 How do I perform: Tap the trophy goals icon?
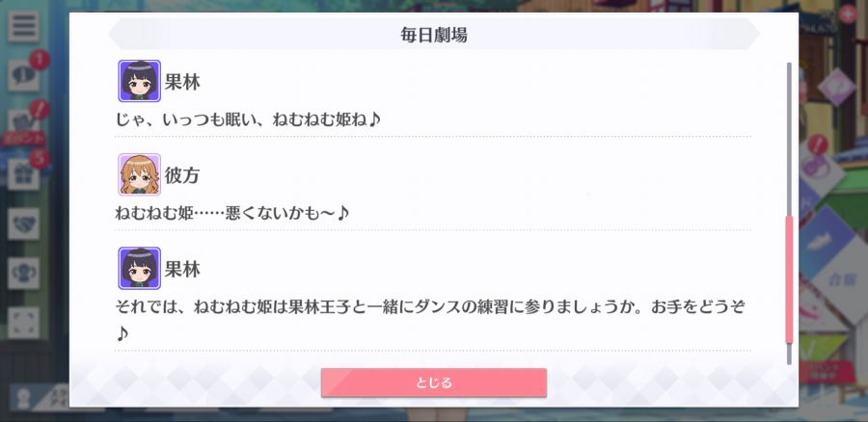click(23, 274)
